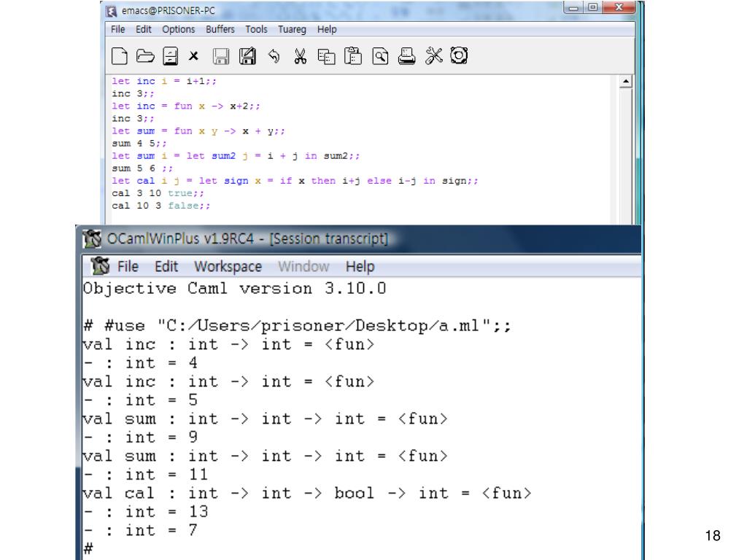Open the Emacs File menu
The height and width of the screenshot is (560, 747).
(x=117, y=29)
